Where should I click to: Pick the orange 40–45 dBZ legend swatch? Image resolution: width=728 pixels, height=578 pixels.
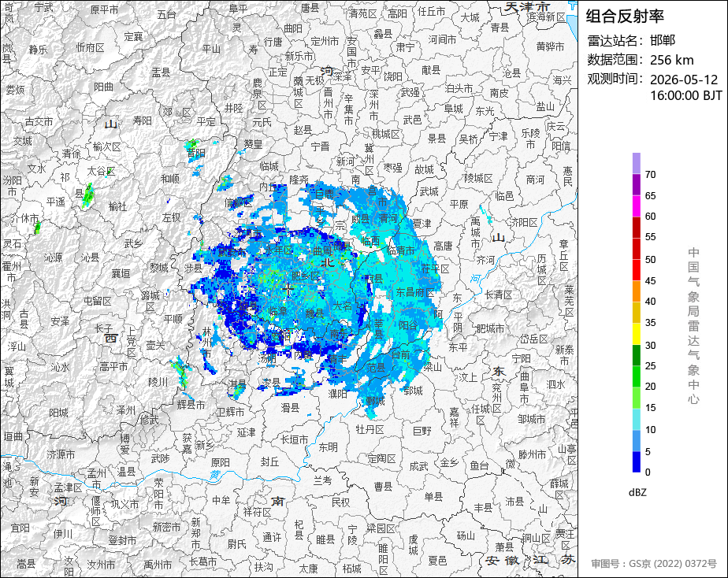click(x=636, y=291)
